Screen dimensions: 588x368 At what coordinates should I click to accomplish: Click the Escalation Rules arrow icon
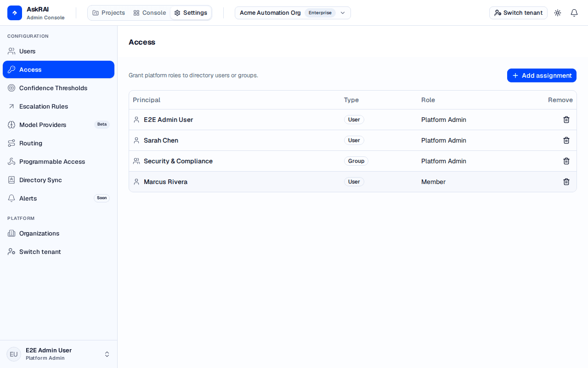pos(11,106)
